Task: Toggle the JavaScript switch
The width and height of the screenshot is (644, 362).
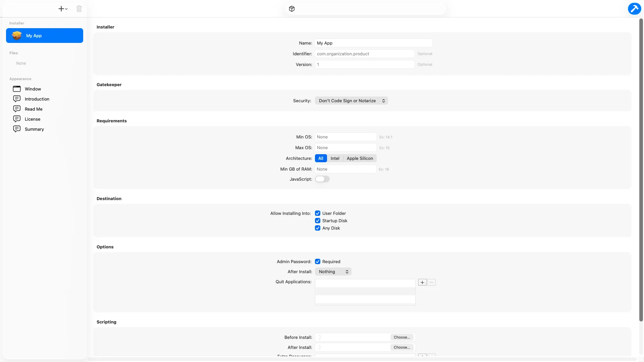Action: point(322,179)
